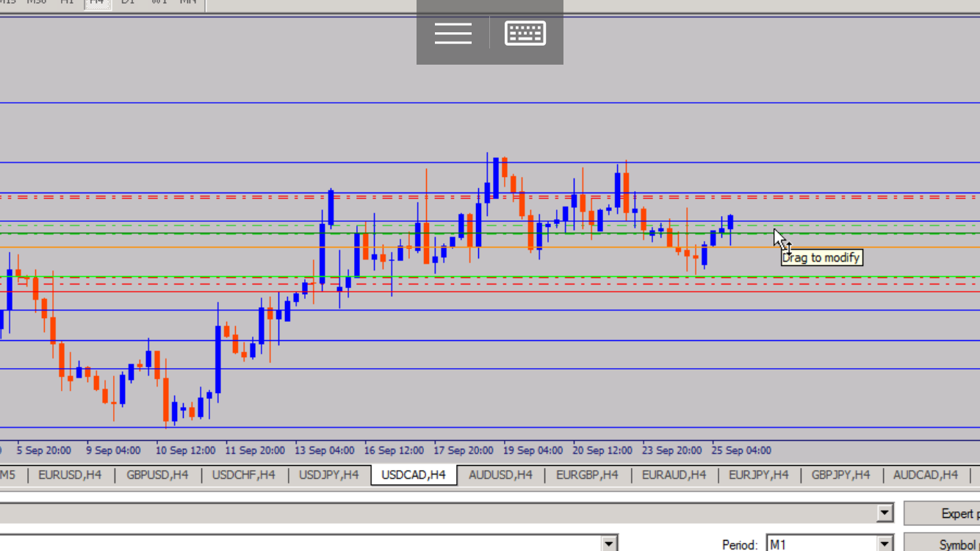Open the hamburger menu overlay
This screenshot has height=551, width=980.
(x=453, y=33)
